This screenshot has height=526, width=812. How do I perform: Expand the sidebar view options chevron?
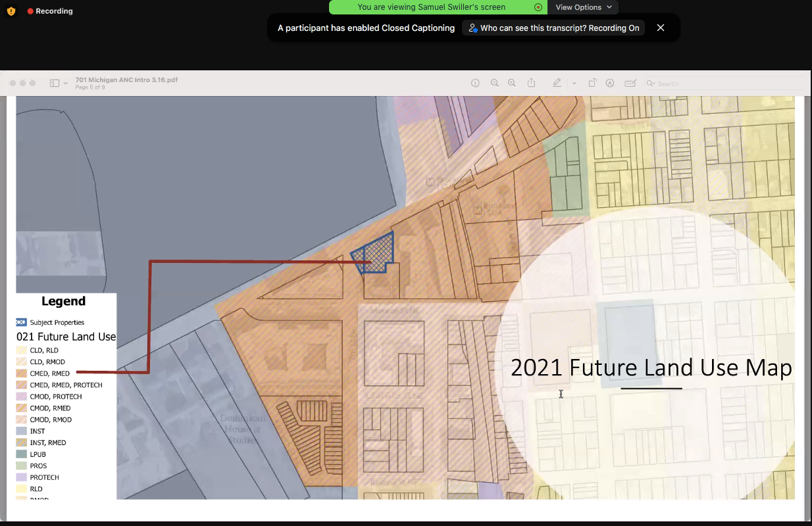pyautogui.click(x=66, y=84)
